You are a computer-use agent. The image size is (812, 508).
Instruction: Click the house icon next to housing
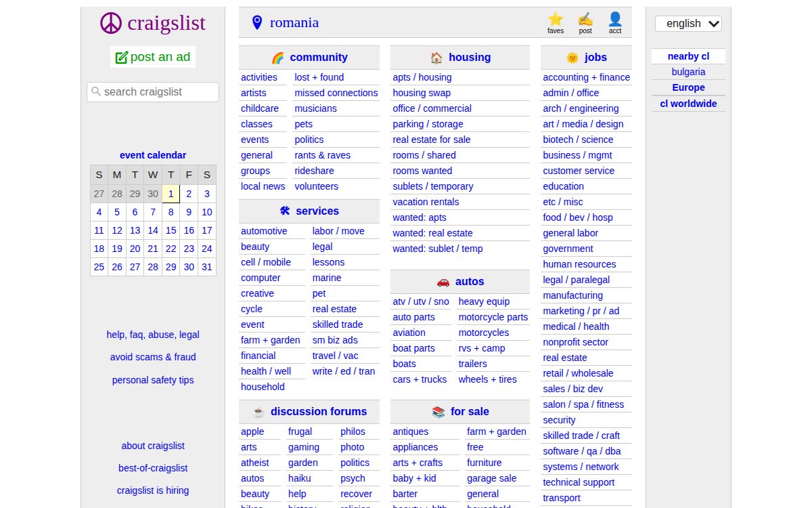coord(436,58)
